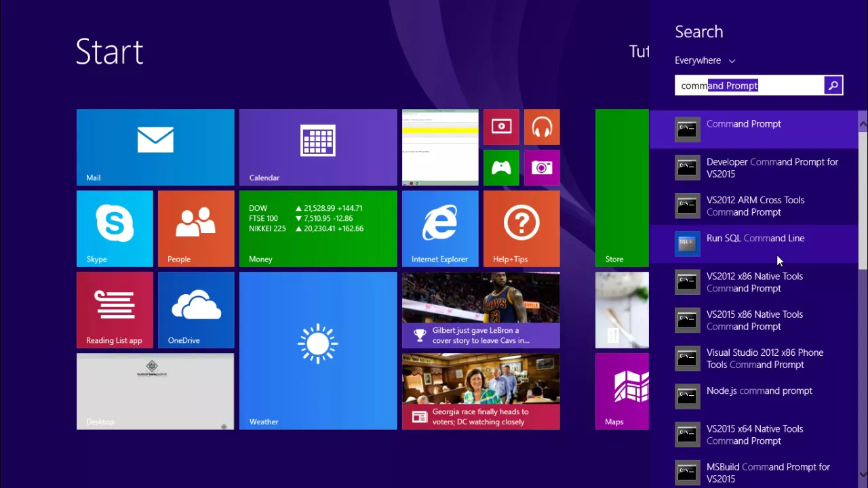Open the Help+Tips tile
Viewport: 868px width, 488px height.
pos(521,228)
